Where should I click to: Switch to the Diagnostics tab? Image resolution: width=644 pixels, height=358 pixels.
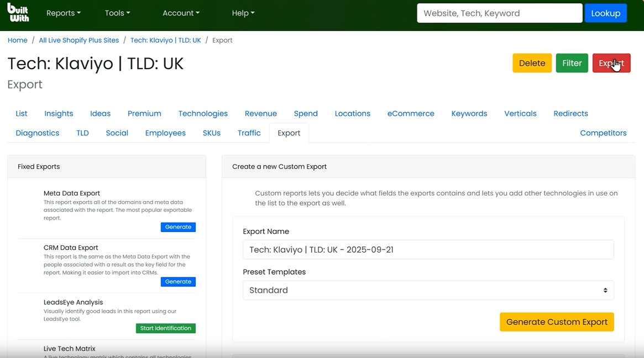tap(38, 133)
